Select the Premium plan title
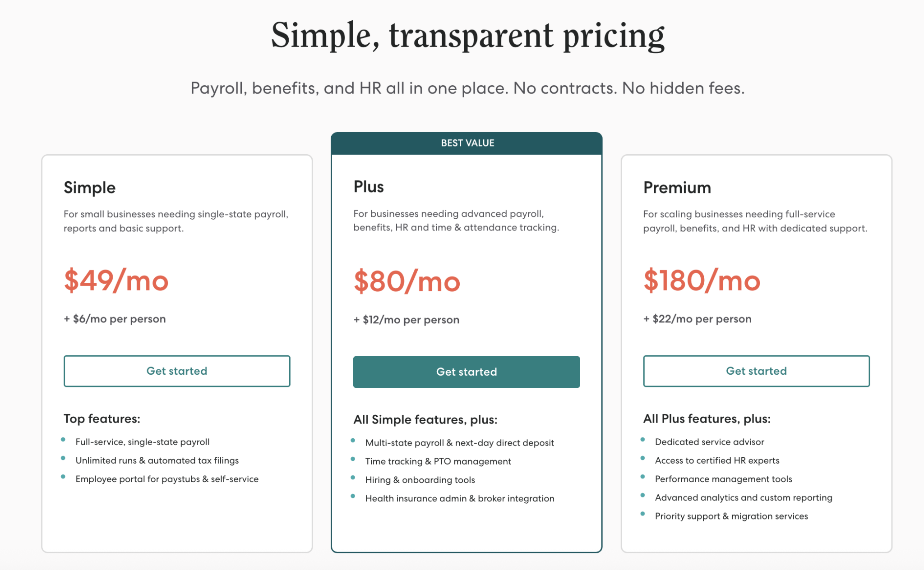Viewport: 924px width, 570px height. tap(677, 188)
